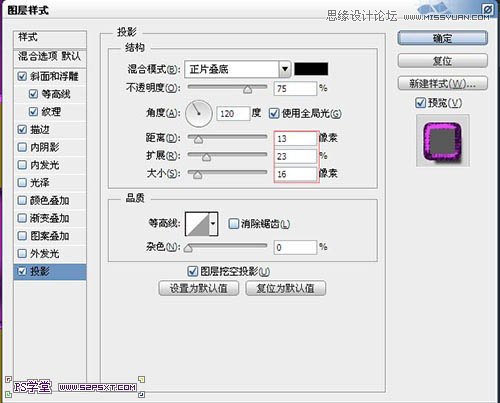
Task: Enable the 渐变叠加 checkbox
Action: pos(22,218)
